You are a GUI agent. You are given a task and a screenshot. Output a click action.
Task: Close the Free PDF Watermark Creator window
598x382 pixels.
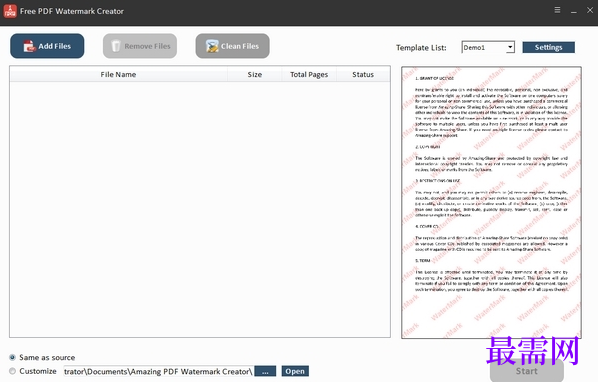(x=590, y=10)
